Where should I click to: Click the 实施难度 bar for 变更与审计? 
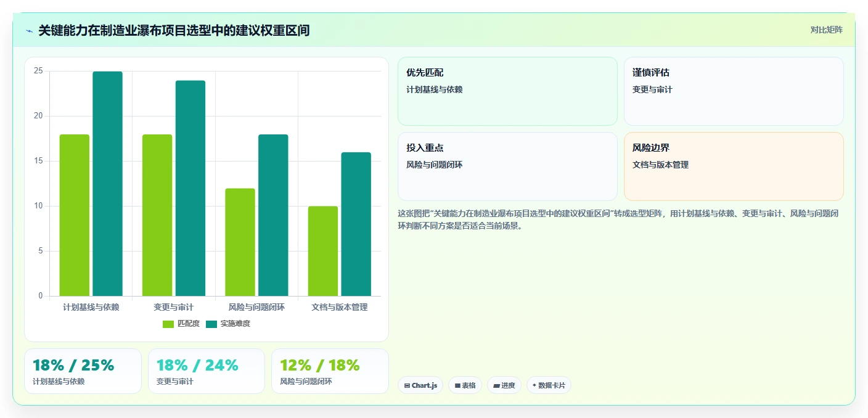(190, 188)
